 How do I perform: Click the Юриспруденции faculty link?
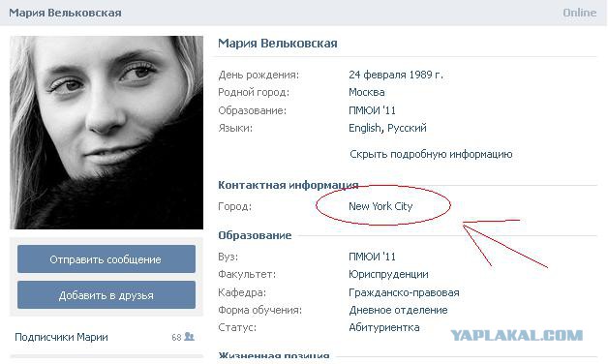[388, 275]
